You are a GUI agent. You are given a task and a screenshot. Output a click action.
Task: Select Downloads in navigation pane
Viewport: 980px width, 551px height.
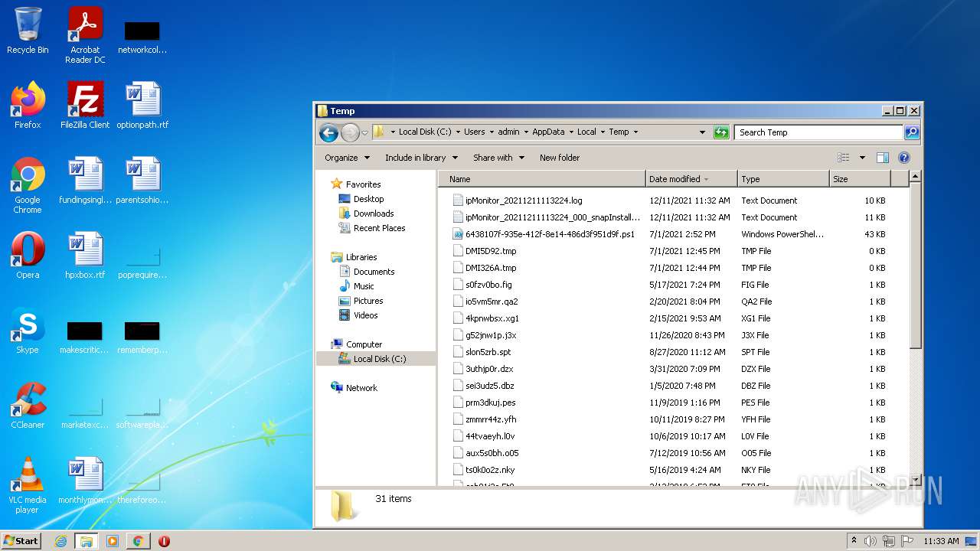[x=374, y=214]
